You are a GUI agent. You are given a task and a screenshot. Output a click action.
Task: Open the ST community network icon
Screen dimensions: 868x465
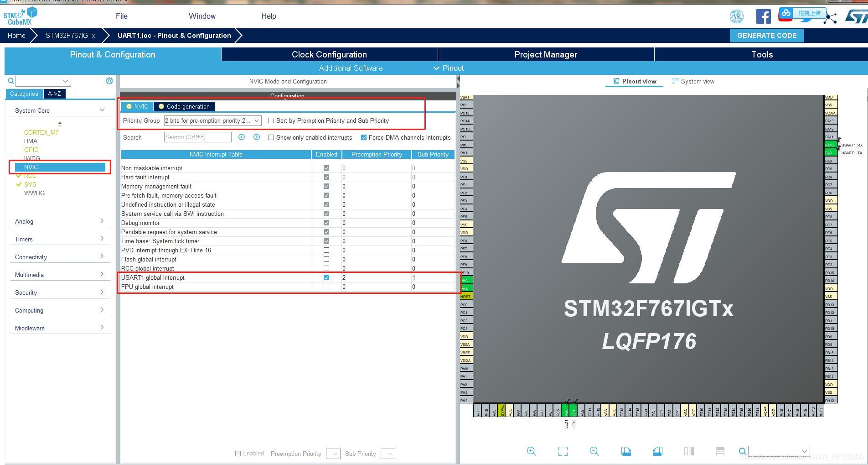(831, 18)
